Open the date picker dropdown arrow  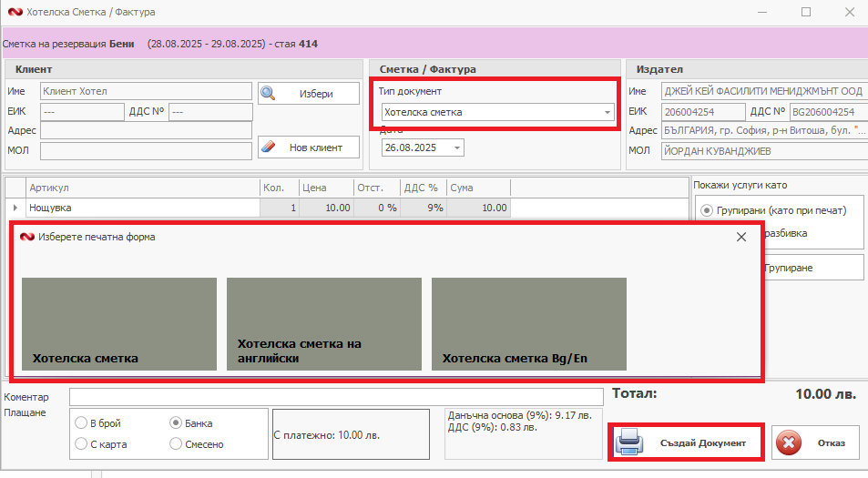pos(457,147)
